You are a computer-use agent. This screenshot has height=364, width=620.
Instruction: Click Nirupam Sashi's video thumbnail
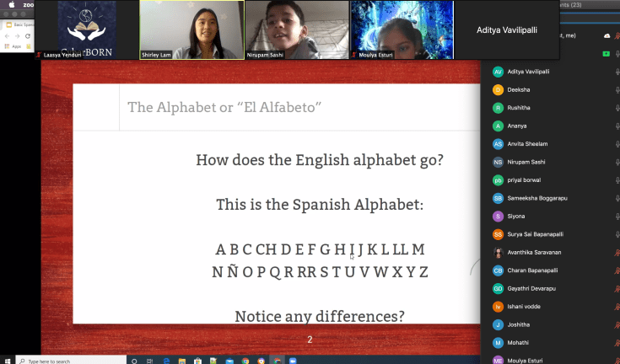(296, 29)
